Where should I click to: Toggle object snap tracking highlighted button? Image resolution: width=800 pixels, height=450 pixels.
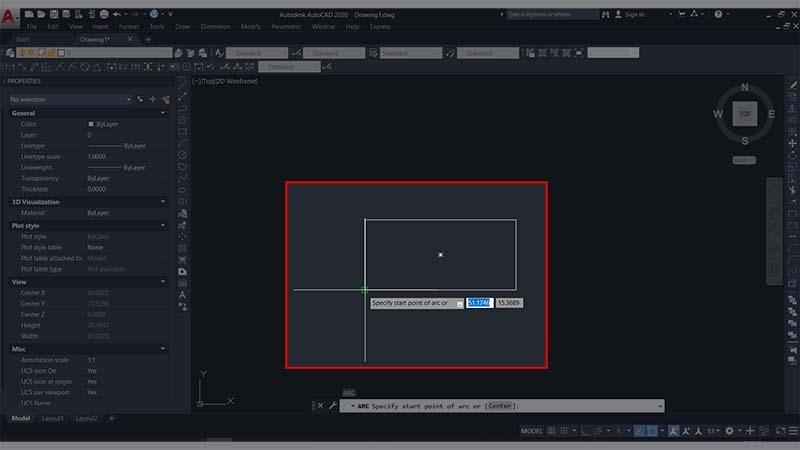(x=639, y=431)
